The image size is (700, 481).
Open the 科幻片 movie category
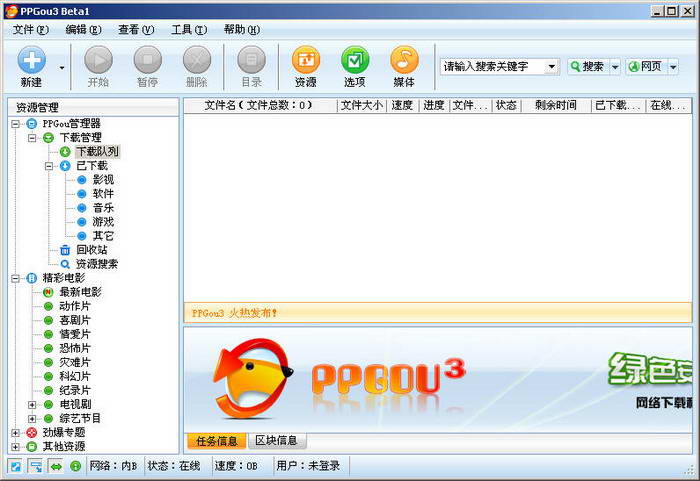coord(75,376)
